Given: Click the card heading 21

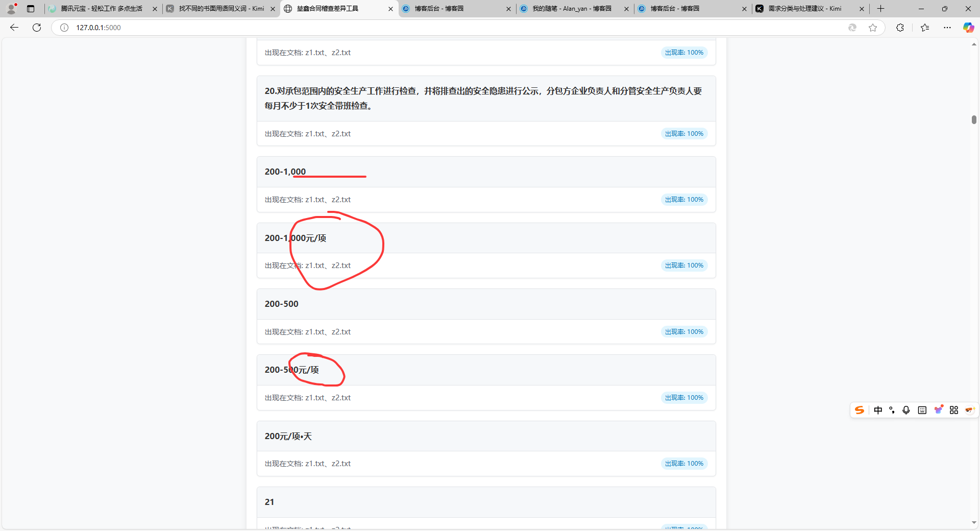Looking at the screenshot, I should (x=269, y=502).
